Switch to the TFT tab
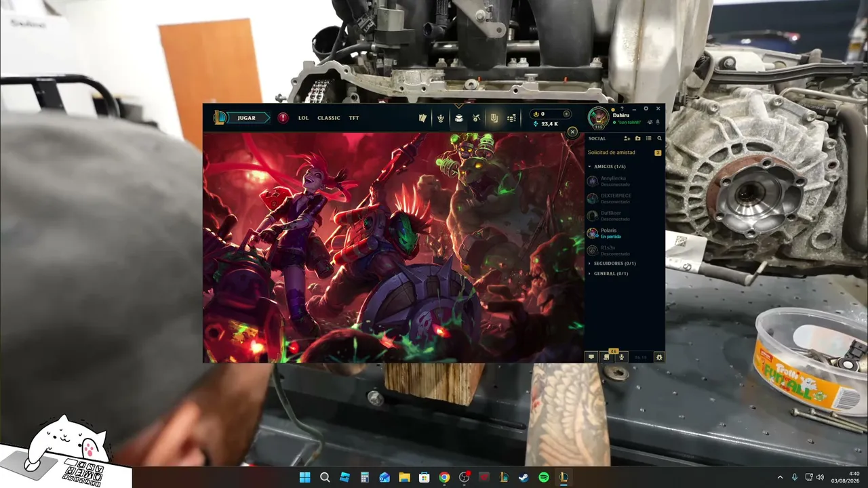Screen dimensions: 868x488 [354, 118]
